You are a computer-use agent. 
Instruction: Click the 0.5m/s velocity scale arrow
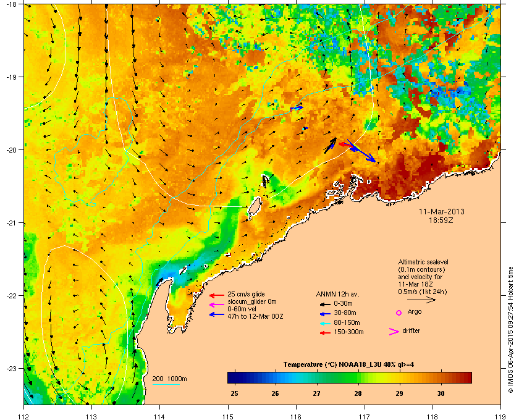[421, 300]
